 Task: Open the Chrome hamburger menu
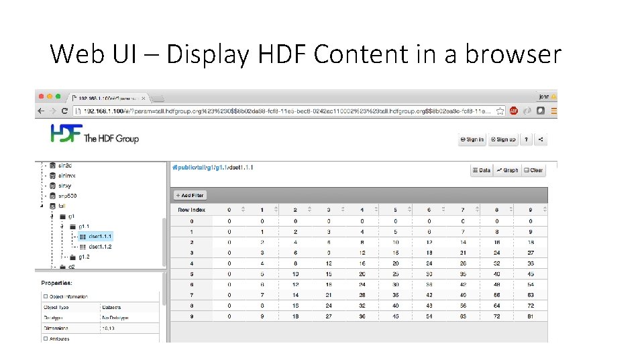coord(553,111)
